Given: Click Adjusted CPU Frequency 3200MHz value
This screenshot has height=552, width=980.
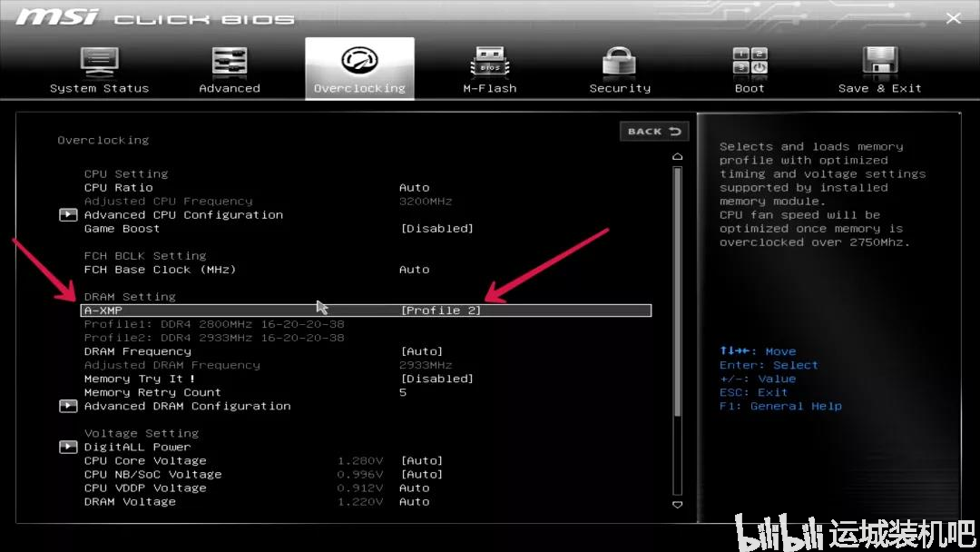Looking at the screenshot, I should 426,202.
